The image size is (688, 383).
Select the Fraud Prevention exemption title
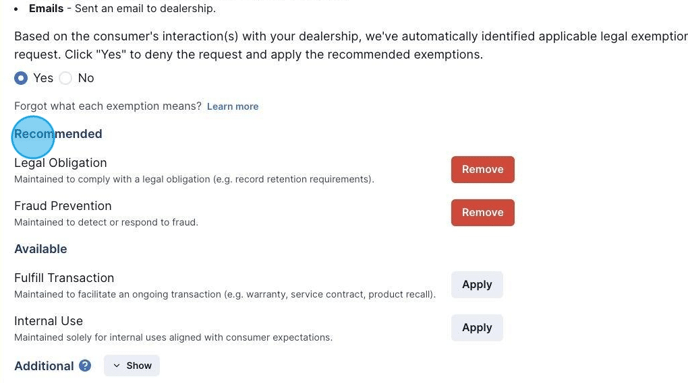[63, 206]
